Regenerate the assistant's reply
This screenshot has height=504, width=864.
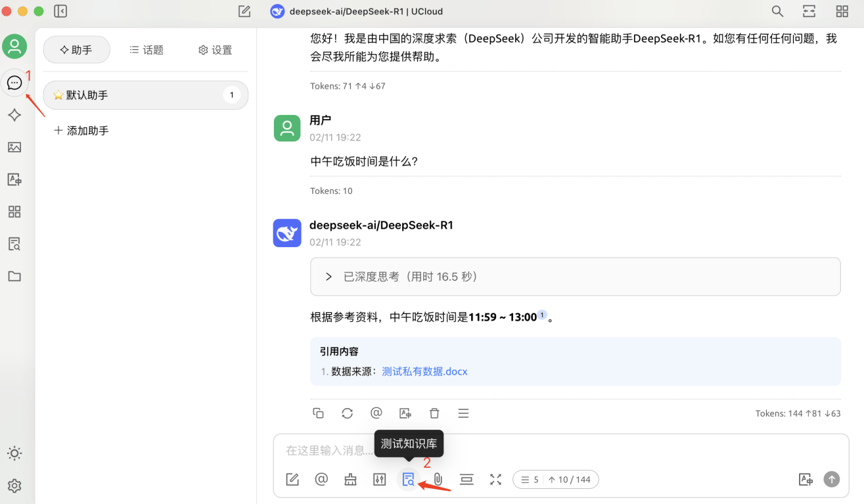click(x=347, y=413)
